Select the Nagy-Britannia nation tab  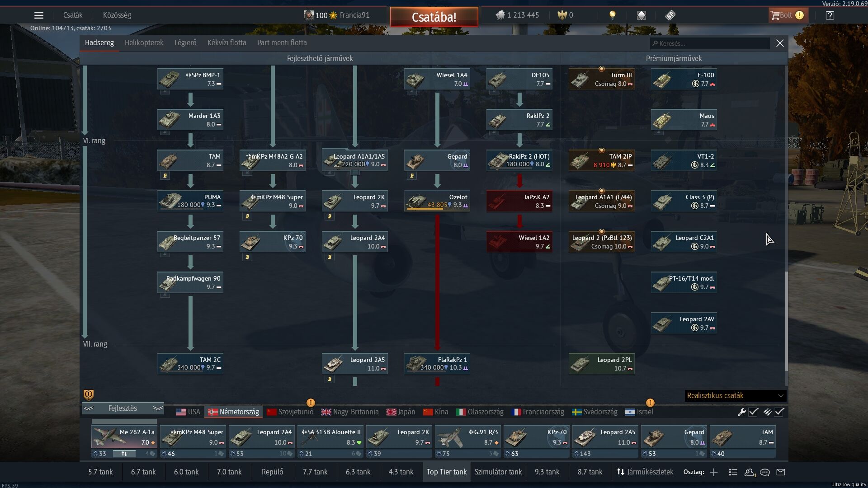point(350,412)
